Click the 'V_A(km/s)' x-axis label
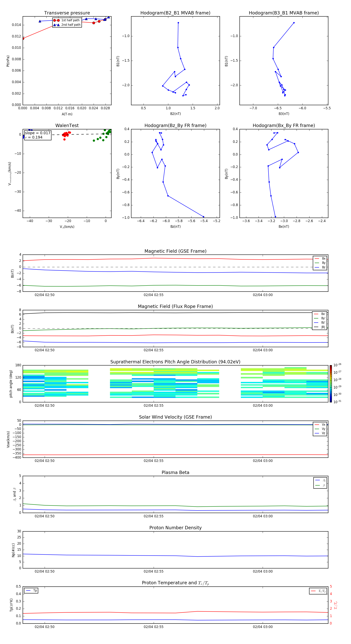Viewport: 351px width, 644px height. [x=67, y=227]
